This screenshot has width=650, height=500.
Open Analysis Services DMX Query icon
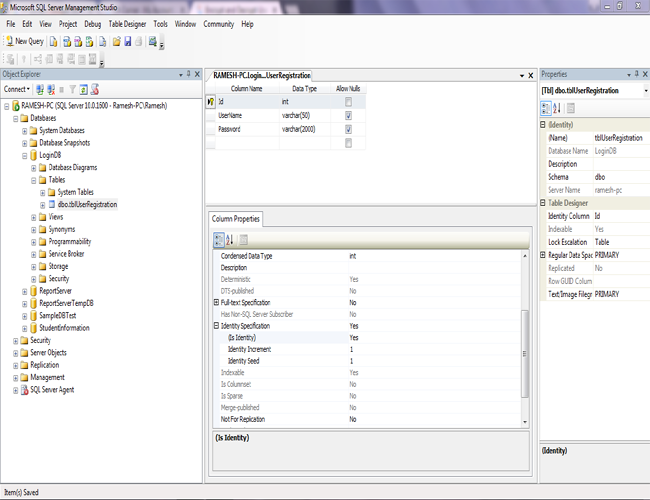tap(78, 41)
